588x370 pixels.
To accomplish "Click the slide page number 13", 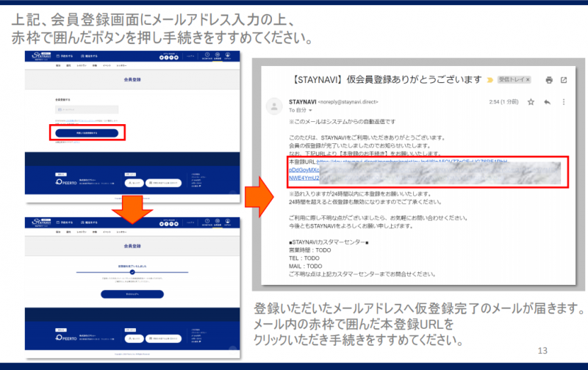I will (542, 351).
